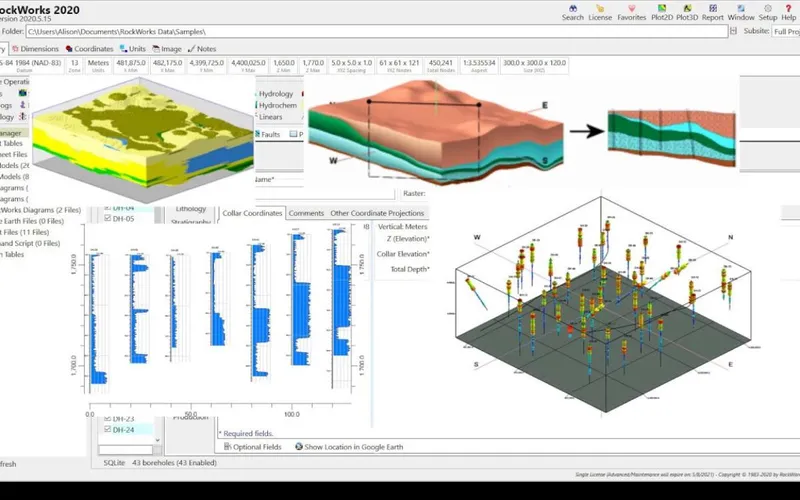Open the Subsite dropdown
The image size is (800, 500).
click(x=786, y=32)
